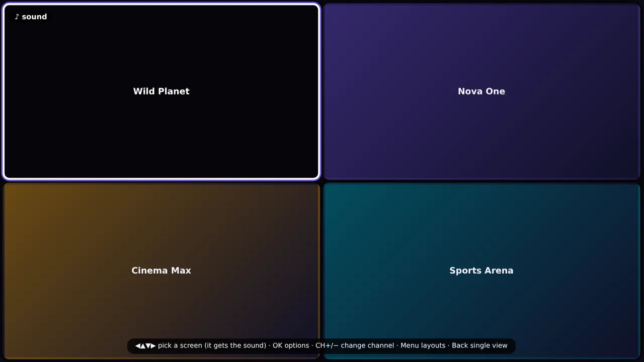644x362 pixels.
Task: Select the Wild Planet screen
Action: pos(161,92)
